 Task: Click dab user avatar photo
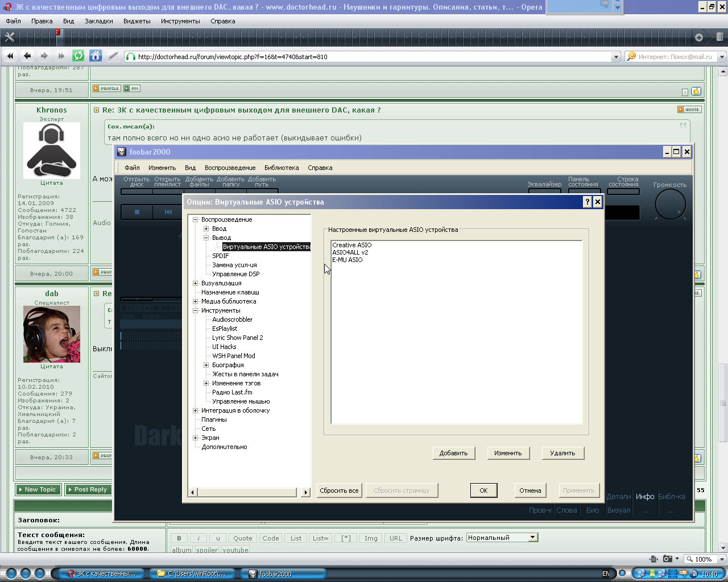click(52, 334)
